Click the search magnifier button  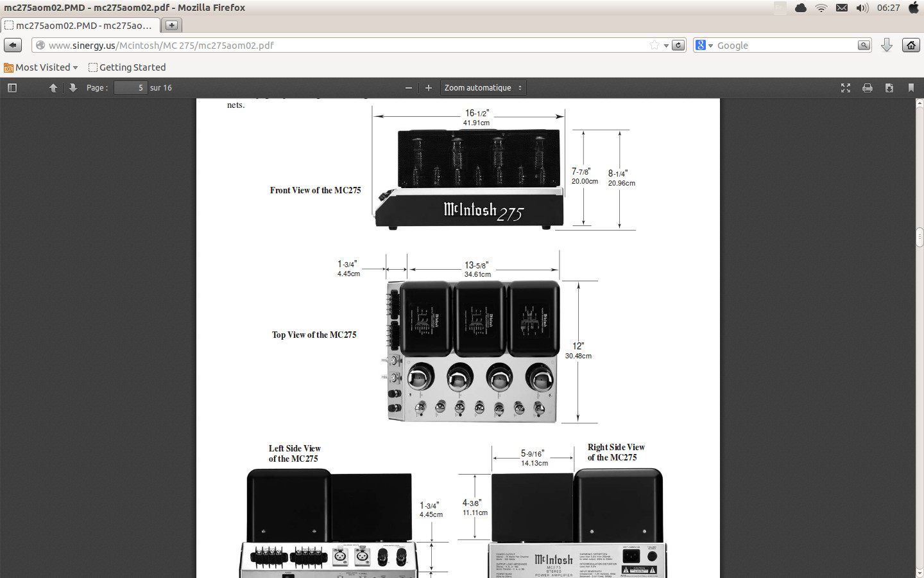click(x=864, y=45)
